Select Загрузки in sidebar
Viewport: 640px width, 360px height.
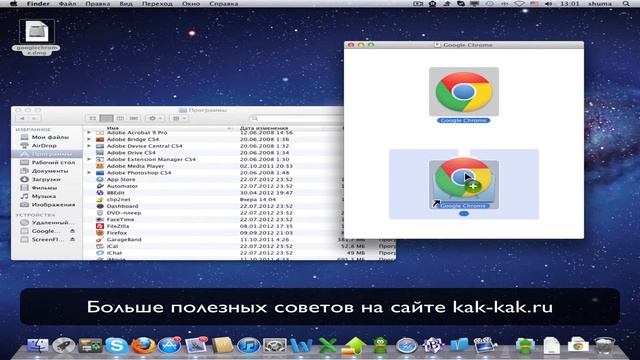[x=47, y=179]
